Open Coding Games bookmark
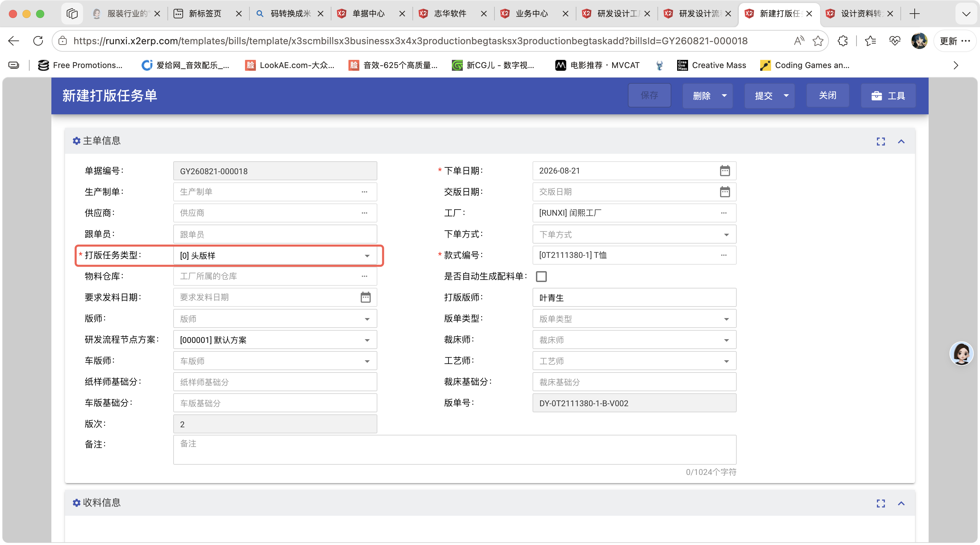 point(805,65)
